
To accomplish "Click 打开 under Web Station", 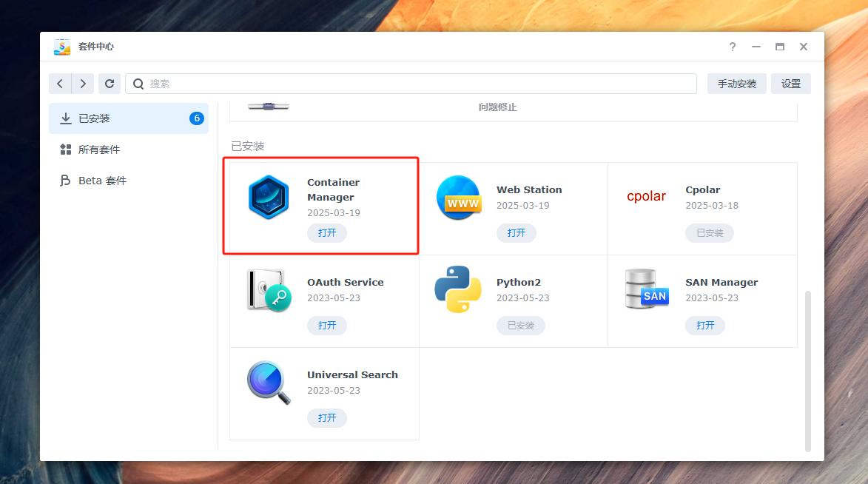I will point(516,232).
